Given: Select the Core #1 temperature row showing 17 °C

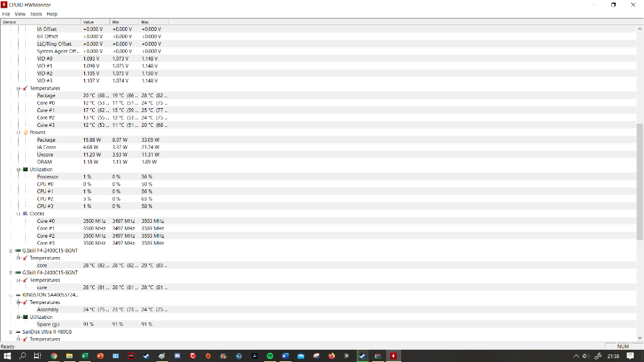Looking at the screenshot, I should click(x=318, y=111).
